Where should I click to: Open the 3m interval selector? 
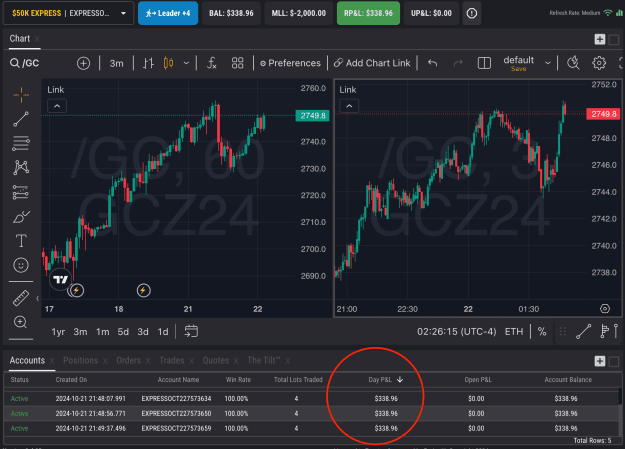tap(116, 63)
